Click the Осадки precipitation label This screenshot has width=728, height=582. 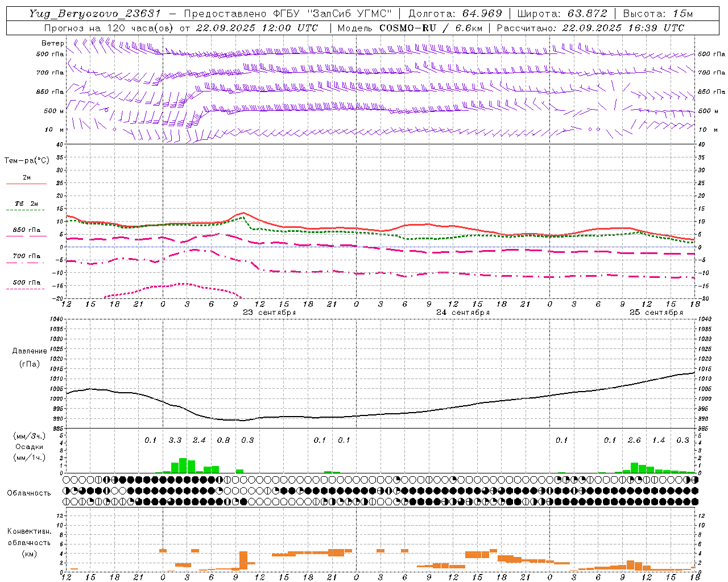pos(29,447)
